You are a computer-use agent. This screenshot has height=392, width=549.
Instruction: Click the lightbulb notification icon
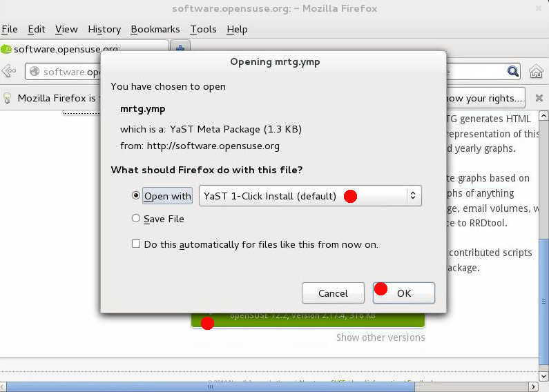7,98
